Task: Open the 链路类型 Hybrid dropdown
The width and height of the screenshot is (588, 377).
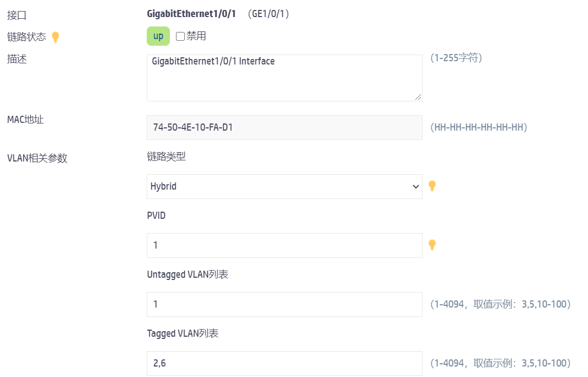Action: (x=284, y=186)
